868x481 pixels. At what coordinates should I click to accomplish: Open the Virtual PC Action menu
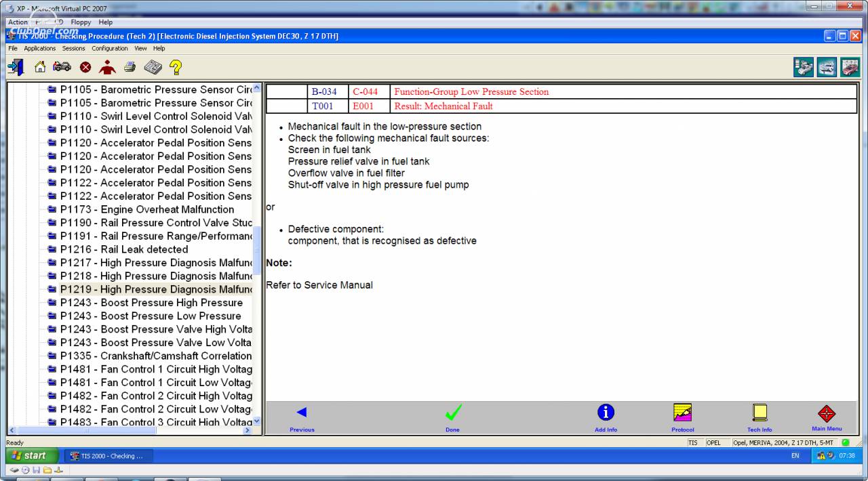click(x=18, y=22)
